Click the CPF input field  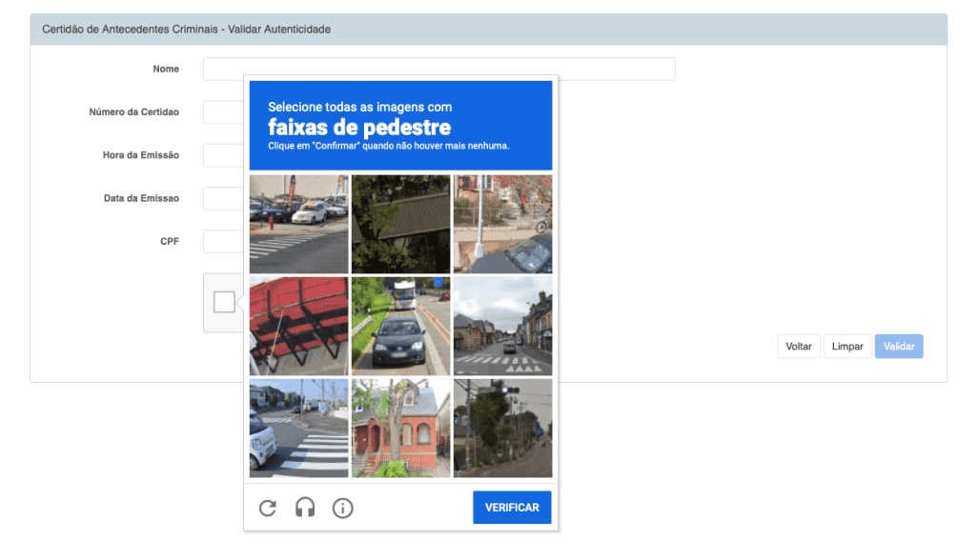pos(223,241)
